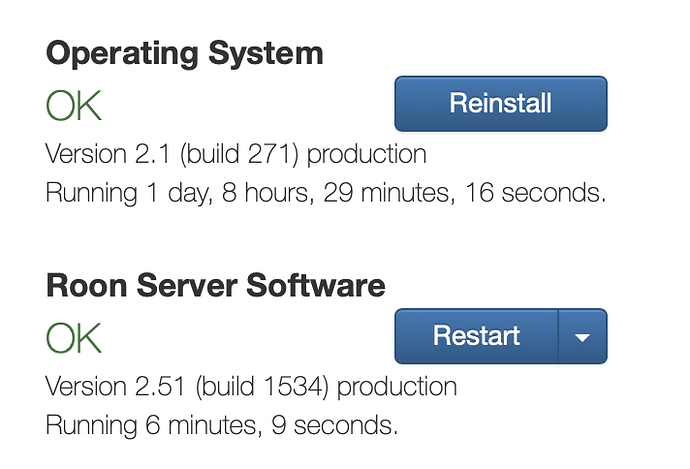690x469 pixels.
Task: Click the 9 seconds text in Roon uptime
Action: pyautogui.click(x=334, y=425)
